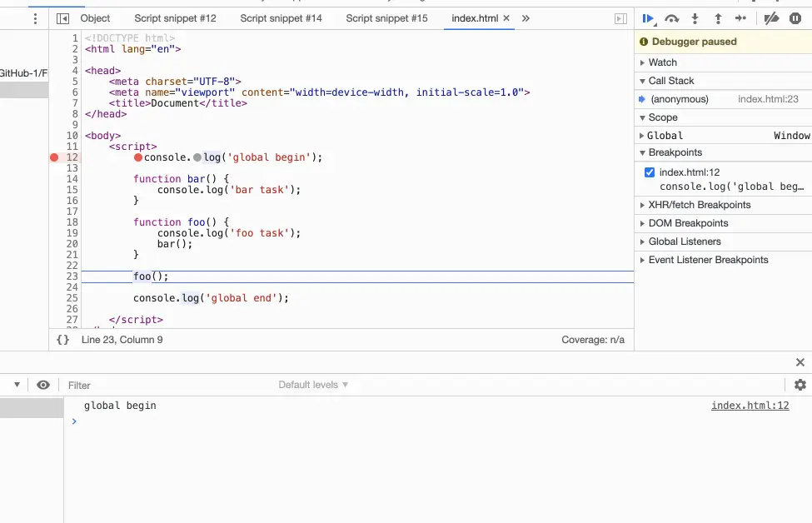Click the index.html:23 call stack location
This screenshot has width=812, height=523.
click(x=768, y=99)
